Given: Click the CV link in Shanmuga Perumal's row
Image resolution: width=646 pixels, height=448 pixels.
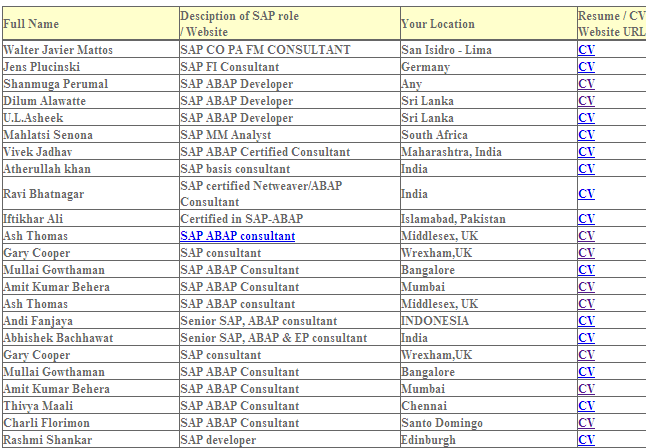Looking at the screenshot, I should 586,84.
